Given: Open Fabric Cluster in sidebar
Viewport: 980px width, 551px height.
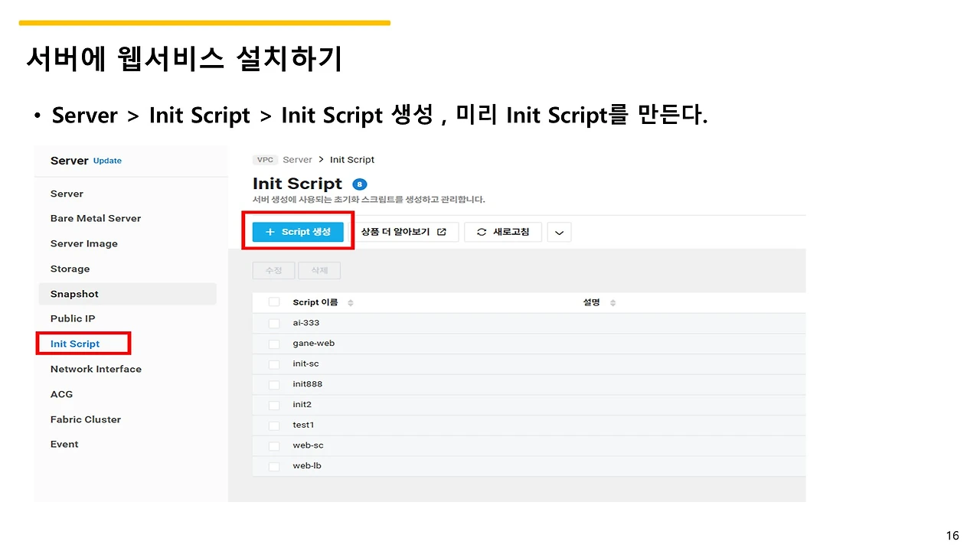Looking at the screenshot, I should click(x=86, y=419).
